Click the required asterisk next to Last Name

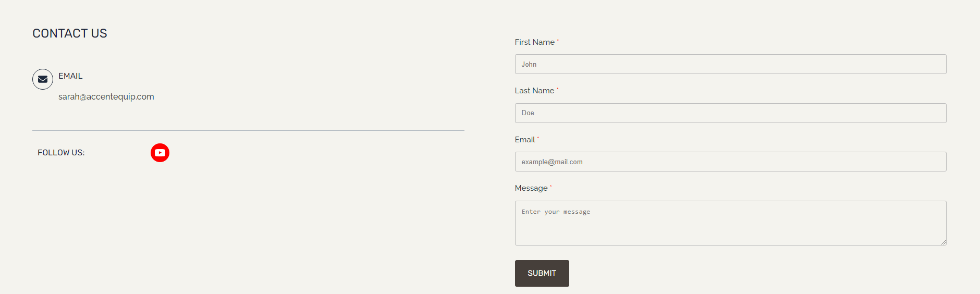558,89
